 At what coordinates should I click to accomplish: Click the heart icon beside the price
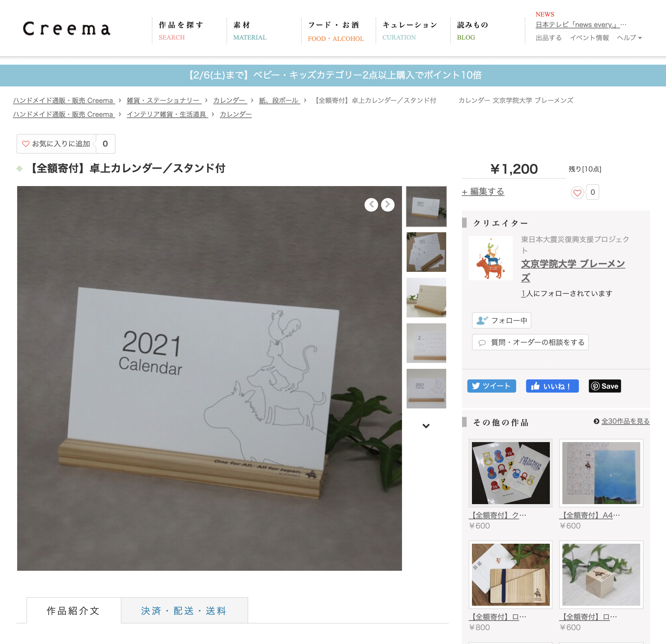coord(577,193)
